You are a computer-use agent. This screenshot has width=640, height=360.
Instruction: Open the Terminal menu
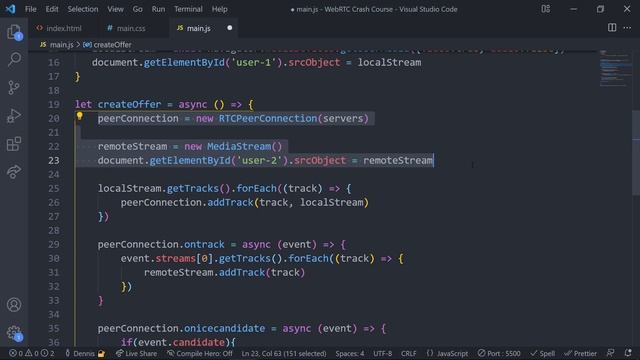(188, 9)
